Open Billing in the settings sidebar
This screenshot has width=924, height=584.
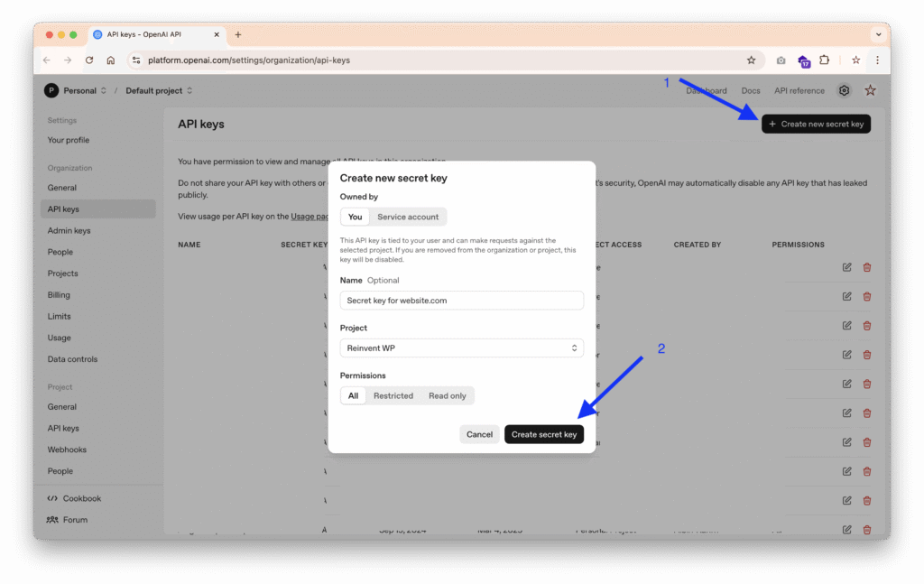pyautogui.click(x=59, y=295)
